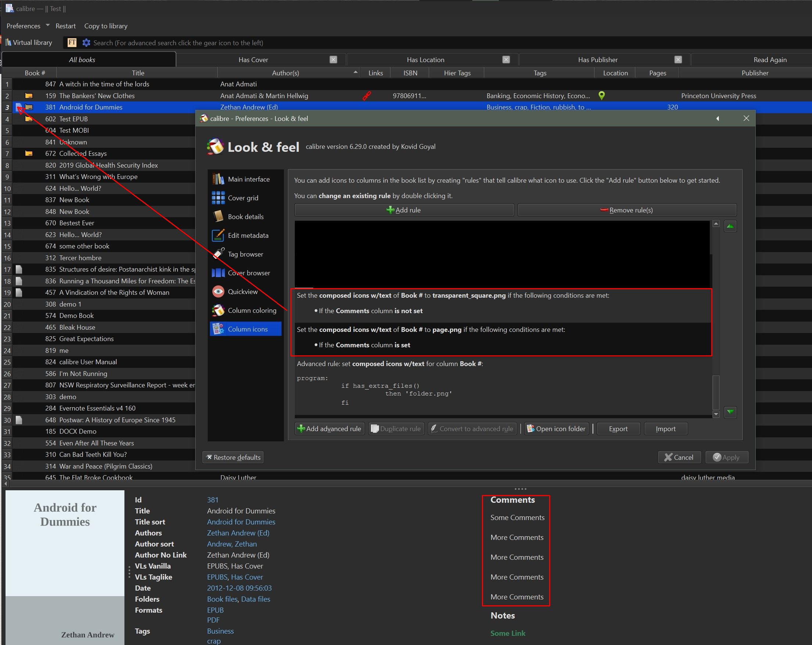Viewport: 812px width, 645px height.
Task: Open Book details preferences section
Action: [x=245, y=216]
